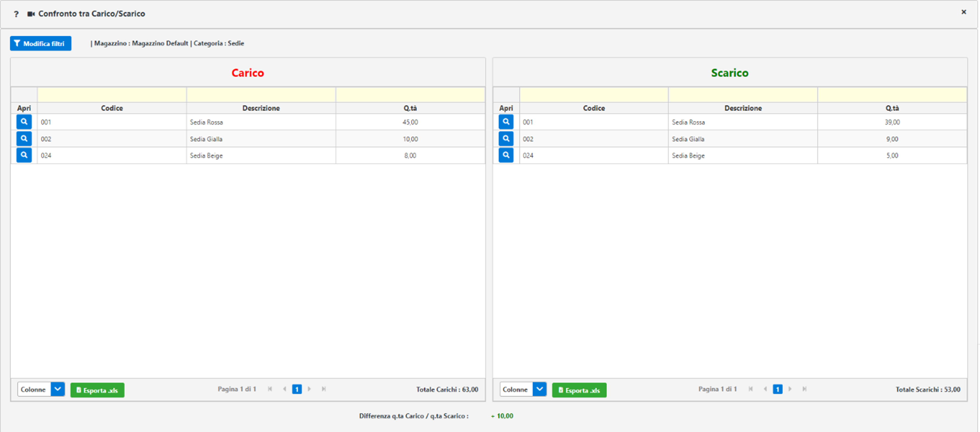Click code 002 in Carico table
980x432 pixels.
pyautogui.click(x=46, y=139)
